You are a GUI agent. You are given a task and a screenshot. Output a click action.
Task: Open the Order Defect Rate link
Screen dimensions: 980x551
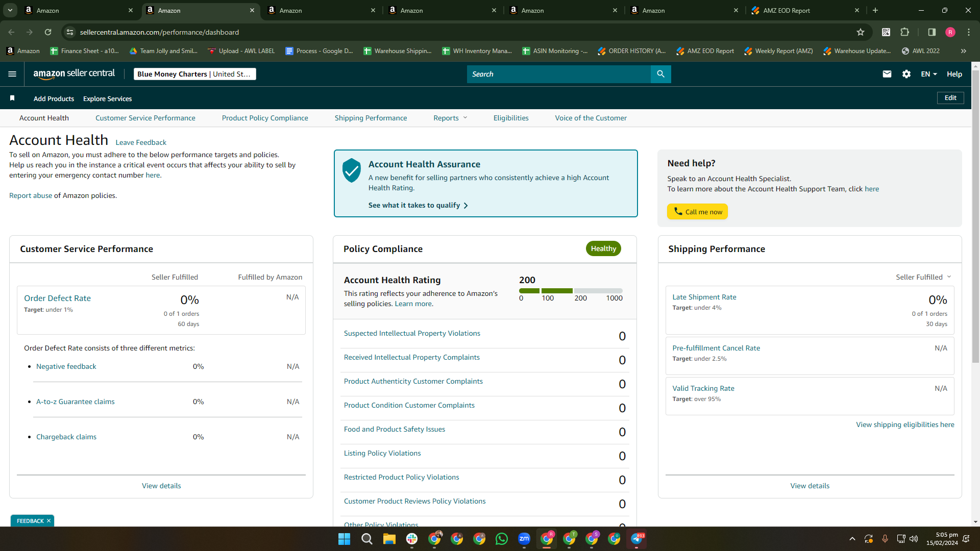[x=57, y=298]
